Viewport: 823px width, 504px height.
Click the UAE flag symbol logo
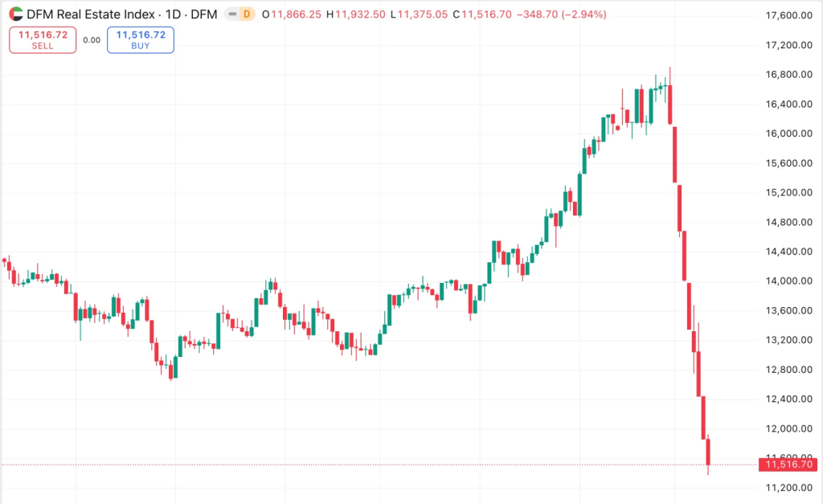click(16, 14)
